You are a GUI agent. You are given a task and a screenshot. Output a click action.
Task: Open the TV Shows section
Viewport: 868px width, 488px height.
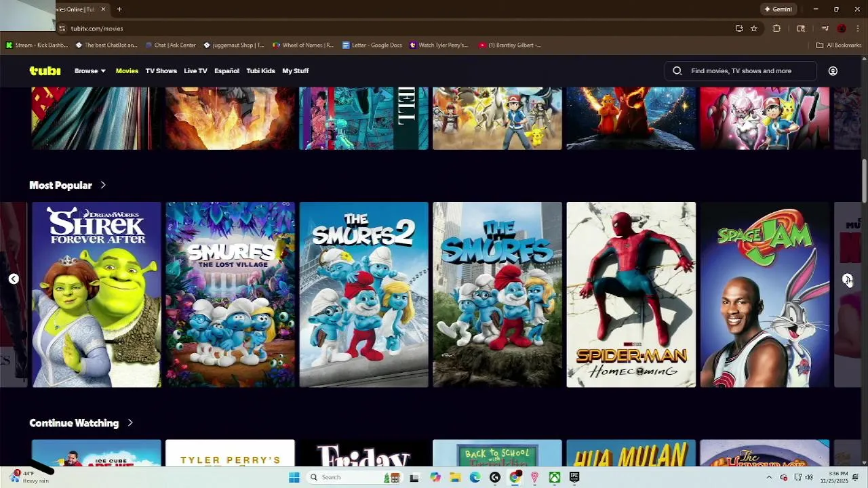(x=161, y=70)
